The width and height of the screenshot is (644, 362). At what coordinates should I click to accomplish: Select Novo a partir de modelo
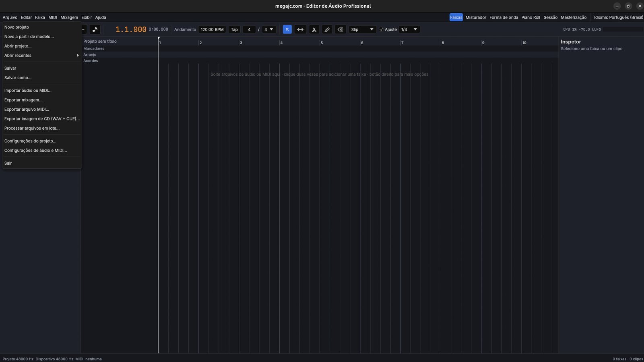click(x=42, y=37)
